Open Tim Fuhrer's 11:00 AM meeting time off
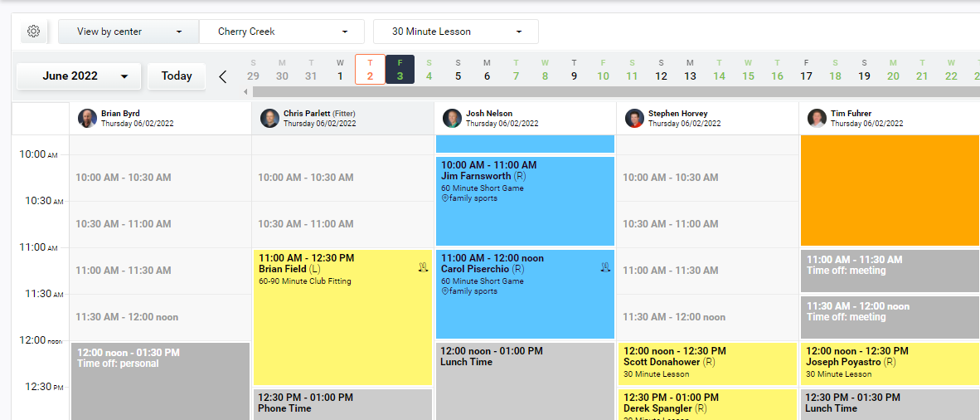This screenshot has width=980, height=420. coord(890,271)
